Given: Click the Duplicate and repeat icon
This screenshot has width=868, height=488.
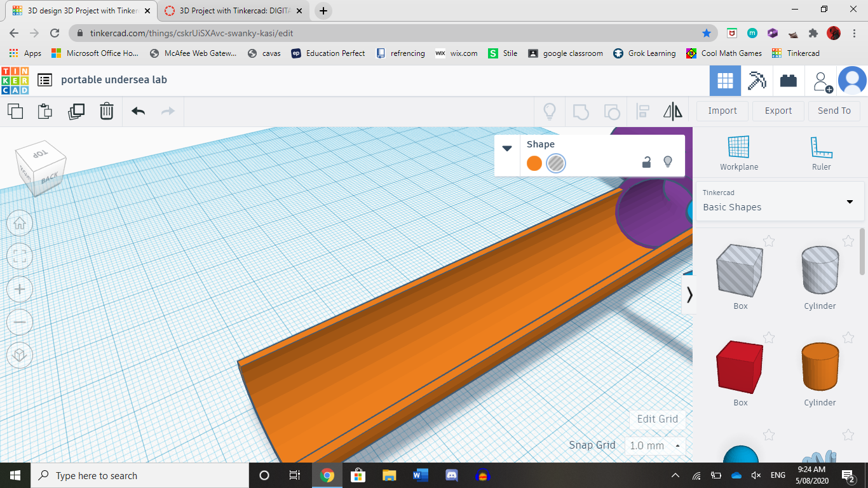Looking at the screenshot, I should (x=76, y=111).
